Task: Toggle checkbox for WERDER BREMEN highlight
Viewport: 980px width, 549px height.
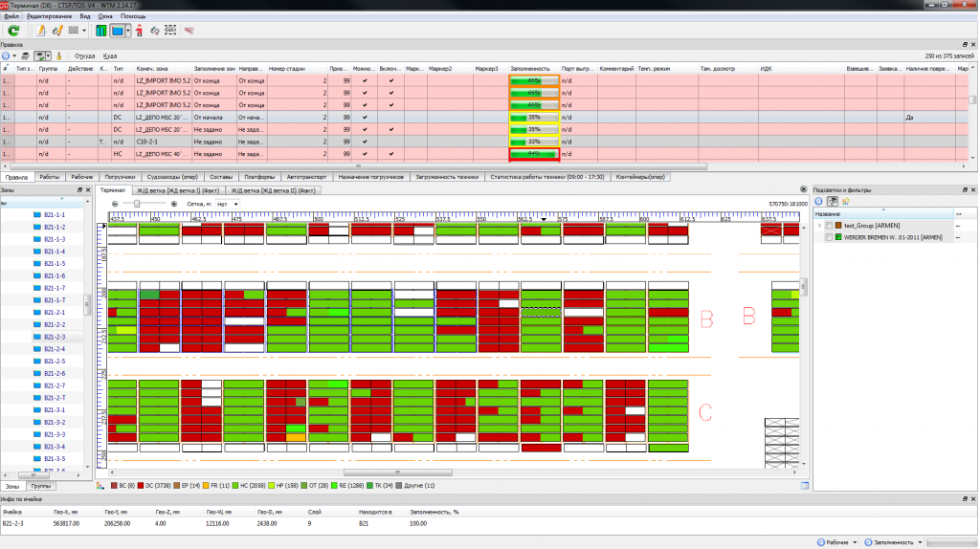Action: [830, 238]
